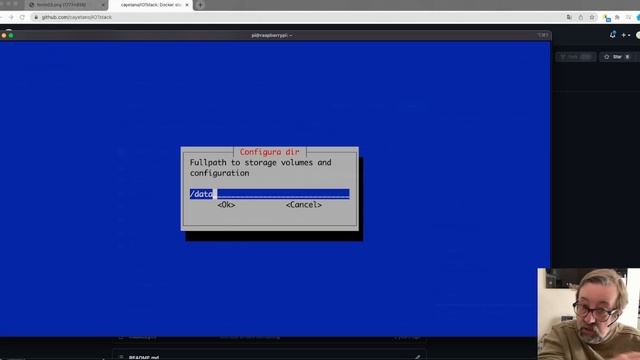640x360 pixels.
Task: Maximize the terminal window using green button
Action: 11,36
